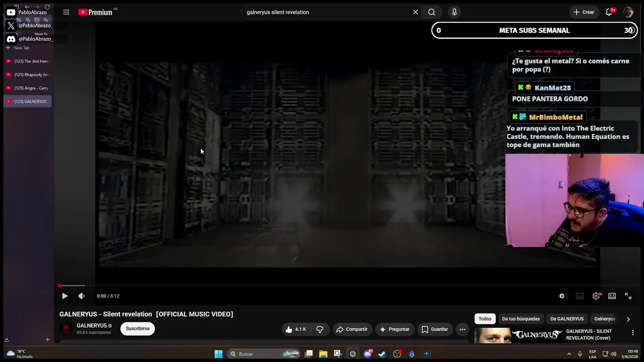Switch the ESP LAA input language
The height and width of the screenshot is (362, 644).
593,354
